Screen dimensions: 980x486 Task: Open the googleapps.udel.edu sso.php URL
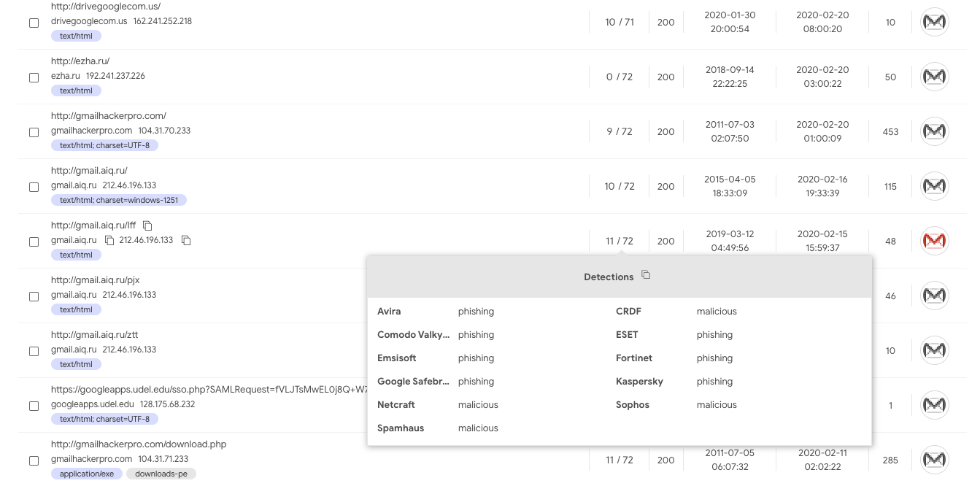[209, 390]
